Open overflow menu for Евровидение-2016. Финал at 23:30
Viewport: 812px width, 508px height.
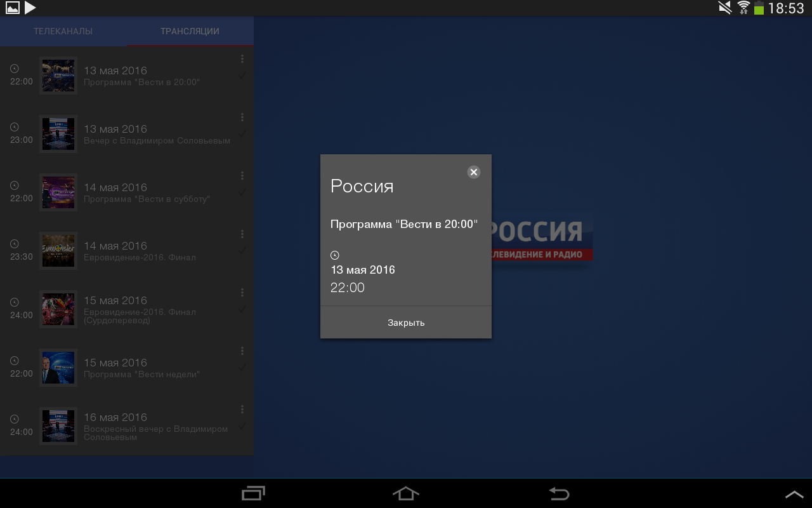pos(242,234)
